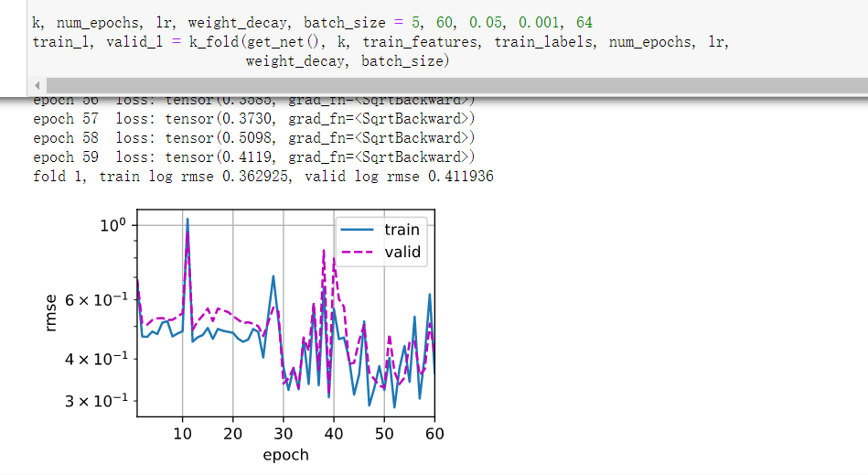The image size is (868, 475).
Task: Select the blue train line swatch in legend
Action: [x=357, y=230]
